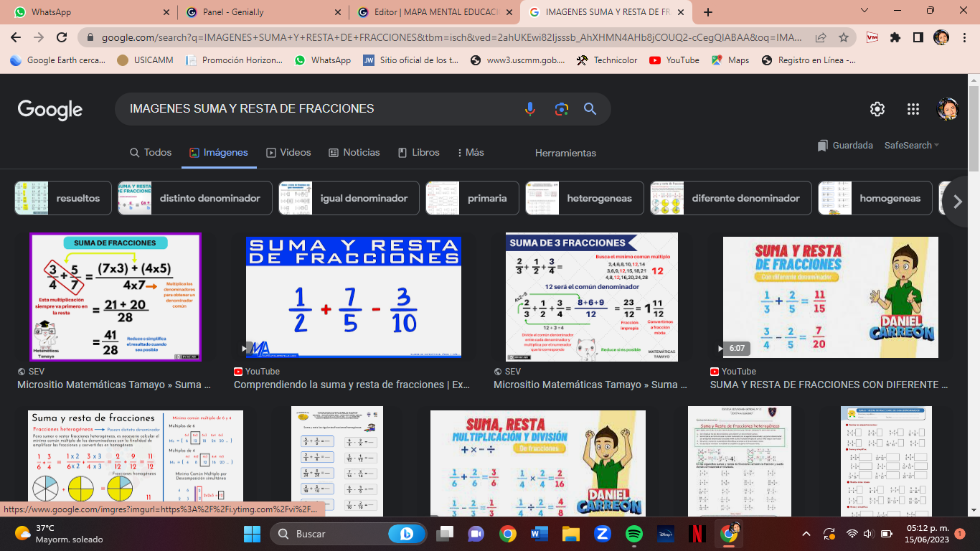The height and width of the screenshot is (551, 980).
Task: Open Google settings gear icon
Action: pos(877,109)
